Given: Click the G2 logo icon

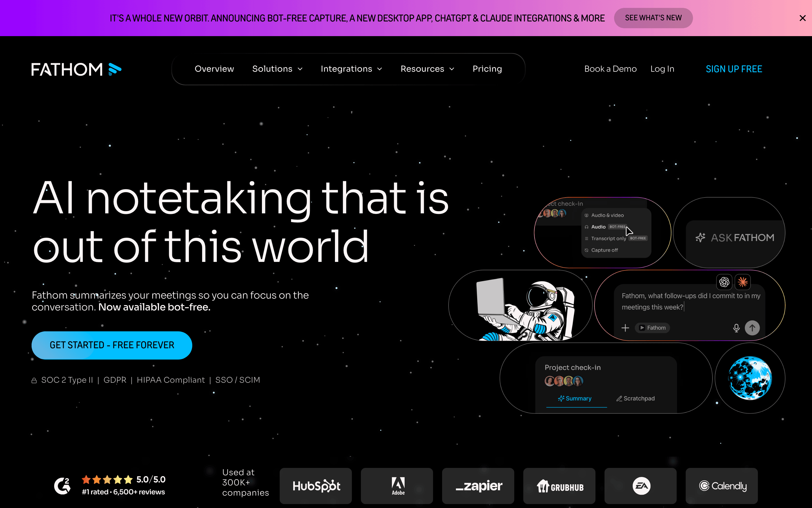Looking at the screenshot, I should coord(62,486).
